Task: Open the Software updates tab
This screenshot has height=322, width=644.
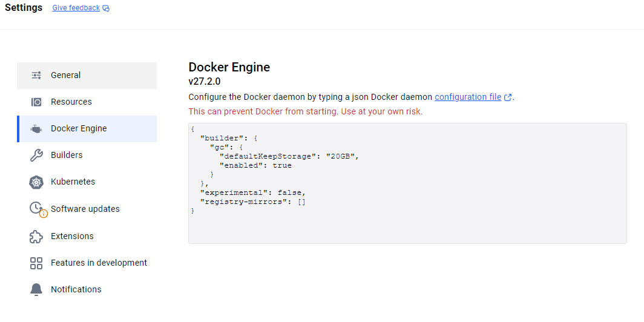Action: click(87, 209)
